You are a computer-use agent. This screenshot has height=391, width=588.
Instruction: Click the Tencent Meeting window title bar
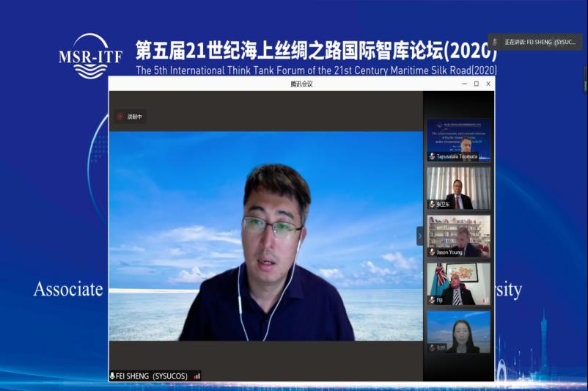293,84
